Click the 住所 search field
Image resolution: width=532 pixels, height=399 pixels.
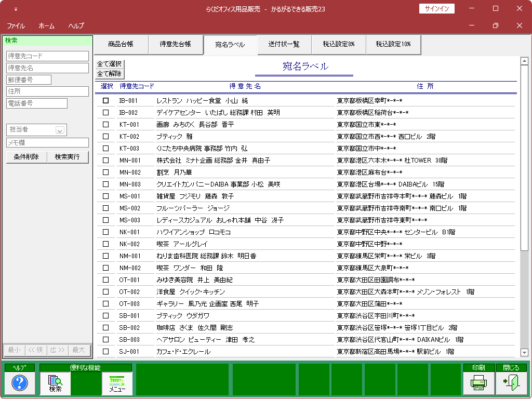click(x=47, y=91)
